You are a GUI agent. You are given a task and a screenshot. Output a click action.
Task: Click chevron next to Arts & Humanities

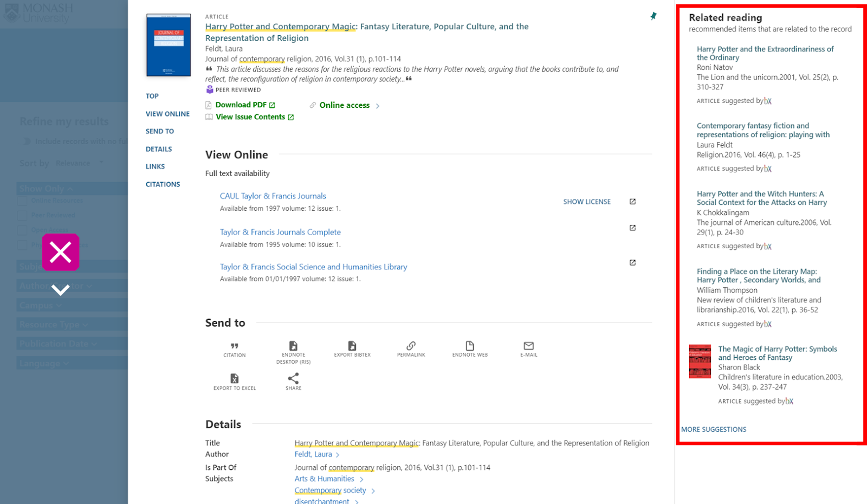(361, 479)
